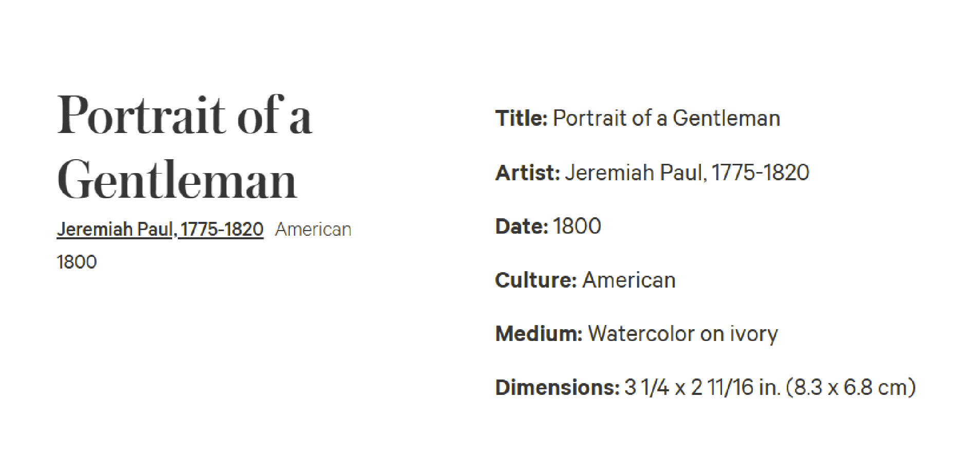This screenshot has height=474, width=980.
Task: Click the bold Date: label
Action: (522, 226)
